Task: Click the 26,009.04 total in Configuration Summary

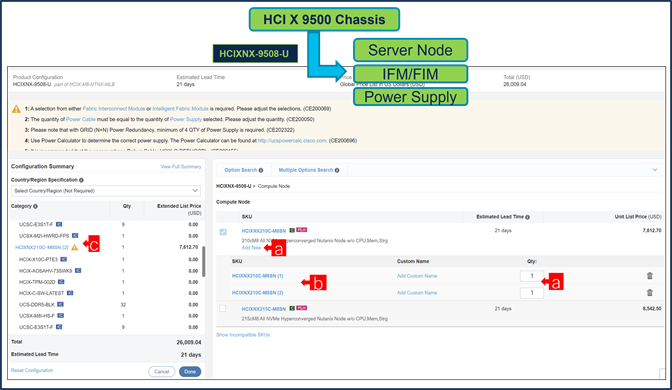Action: [189, 342]
